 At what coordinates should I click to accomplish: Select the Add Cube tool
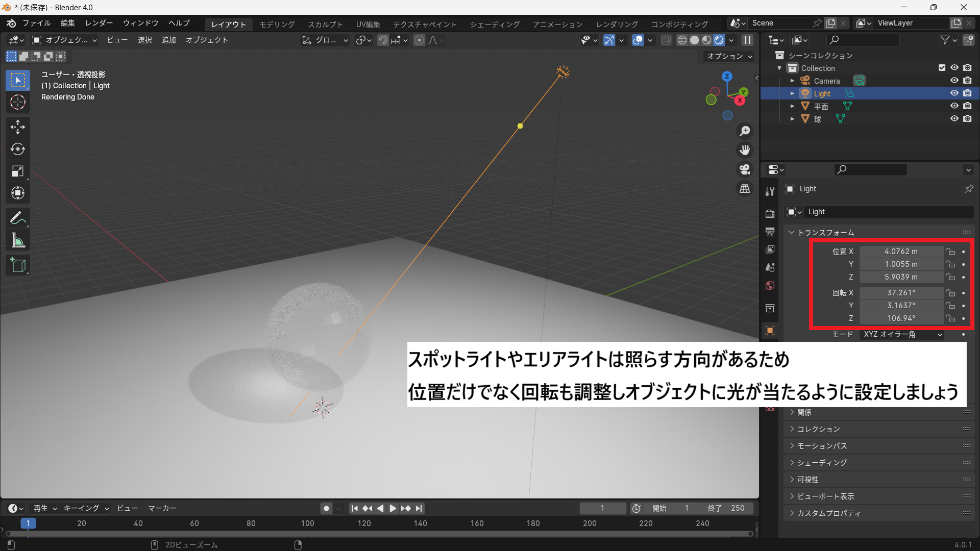[x=18, y=265]
